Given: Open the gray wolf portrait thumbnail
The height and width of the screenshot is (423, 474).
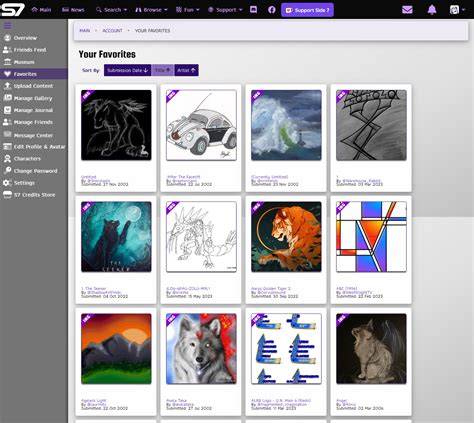Looking at the screenshot, I should pos(201,349).
